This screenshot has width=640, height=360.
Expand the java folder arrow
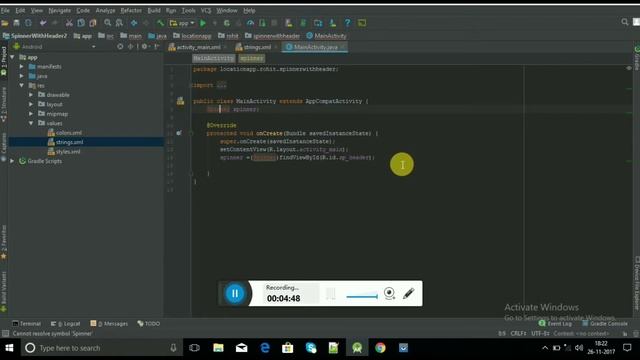click(22, 76)
